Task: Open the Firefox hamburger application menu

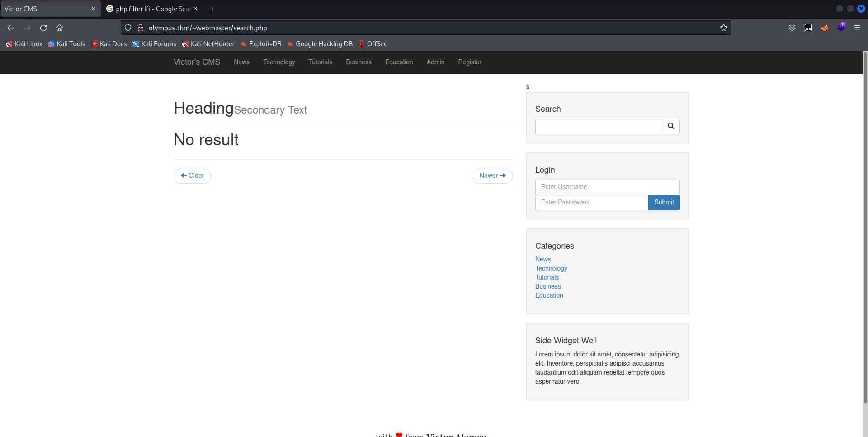Action: click(x=857, y=28)
